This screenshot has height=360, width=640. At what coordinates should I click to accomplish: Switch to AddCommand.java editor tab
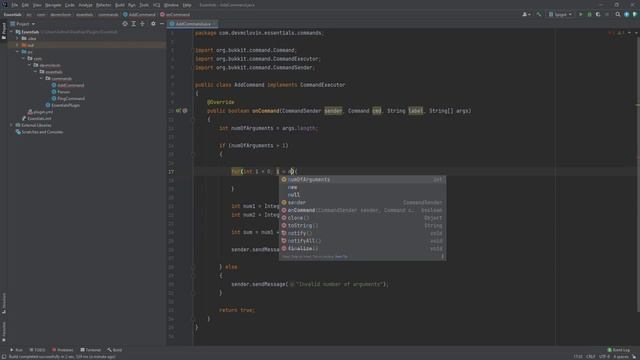(193, 24)
